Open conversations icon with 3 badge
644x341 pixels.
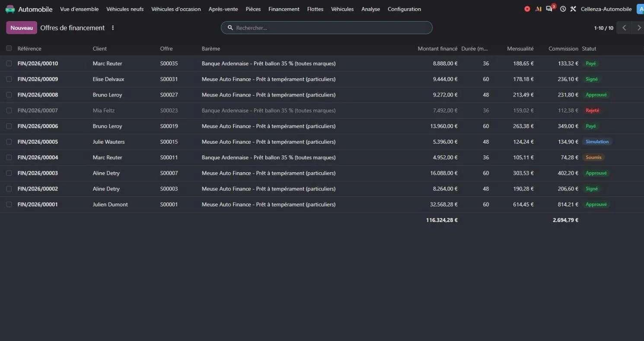550,9
